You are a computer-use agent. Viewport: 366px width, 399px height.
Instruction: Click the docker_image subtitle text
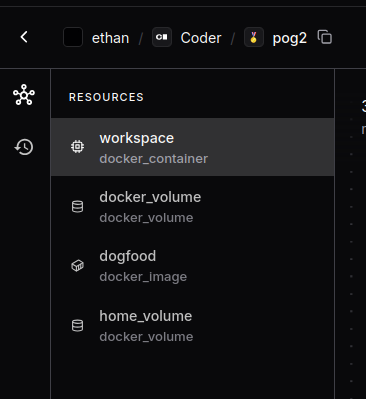143,277
